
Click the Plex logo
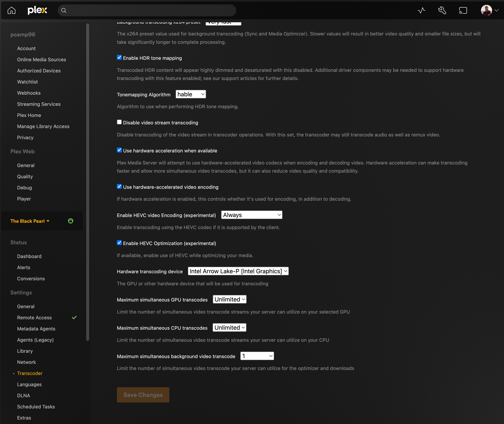(x=37, y=10)
